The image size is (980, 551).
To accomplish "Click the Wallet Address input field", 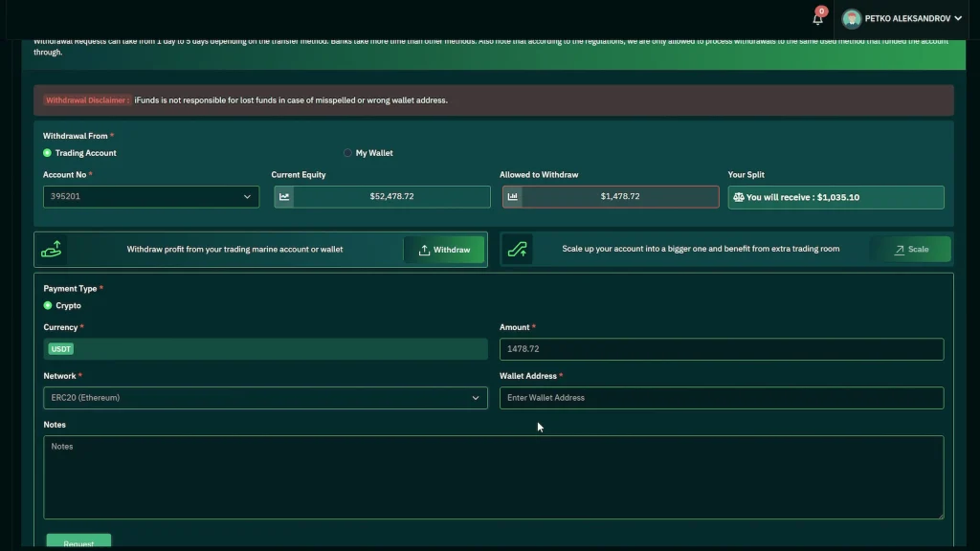I will pos(721,398).
